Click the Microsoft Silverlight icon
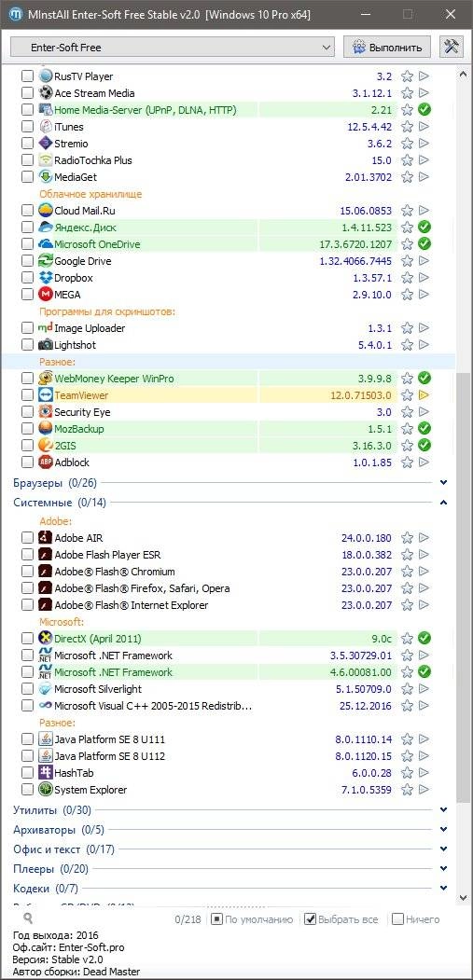Viewport: 473px width, 980px height. coord(46,689)
